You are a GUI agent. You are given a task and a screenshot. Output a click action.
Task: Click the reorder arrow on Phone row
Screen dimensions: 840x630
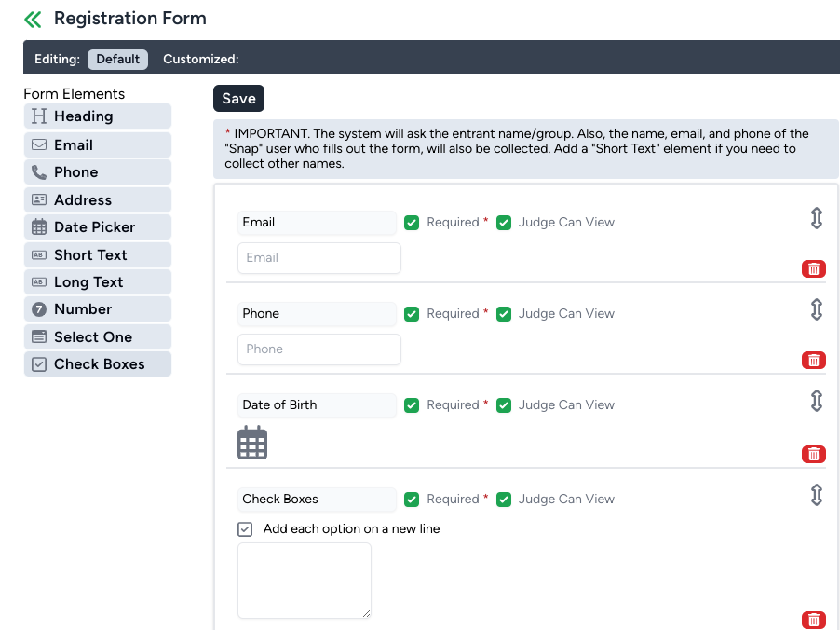coord(816,309)
